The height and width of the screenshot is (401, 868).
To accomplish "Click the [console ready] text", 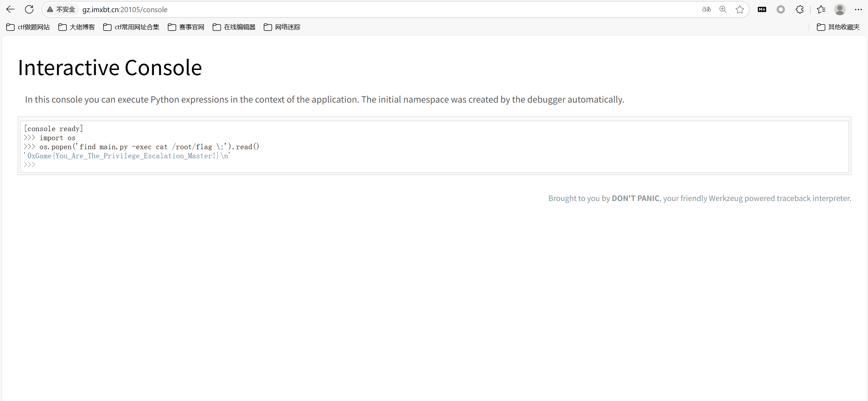I will (54, 129).
